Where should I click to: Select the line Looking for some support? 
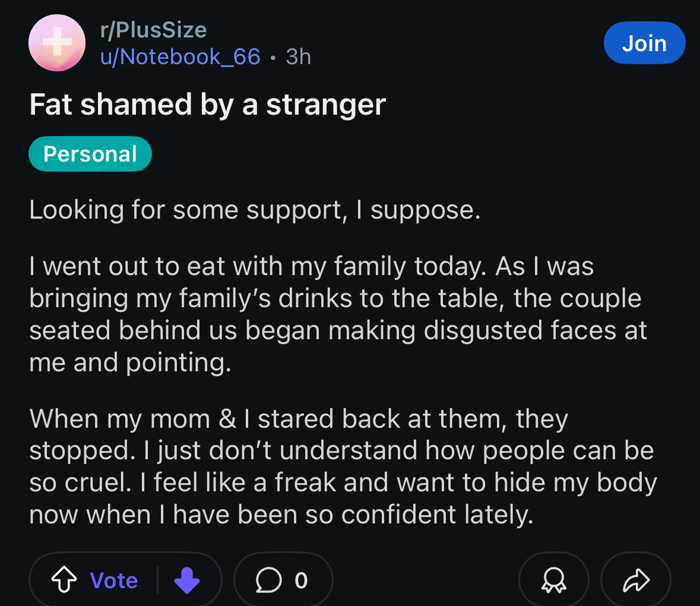click(255, 210)
